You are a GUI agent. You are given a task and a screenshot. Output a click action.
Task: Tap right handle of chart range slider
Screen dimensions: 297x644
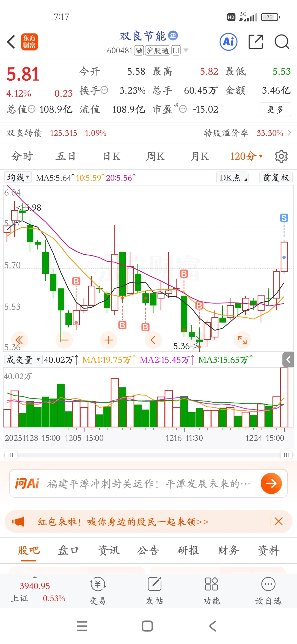click(286, 455)
